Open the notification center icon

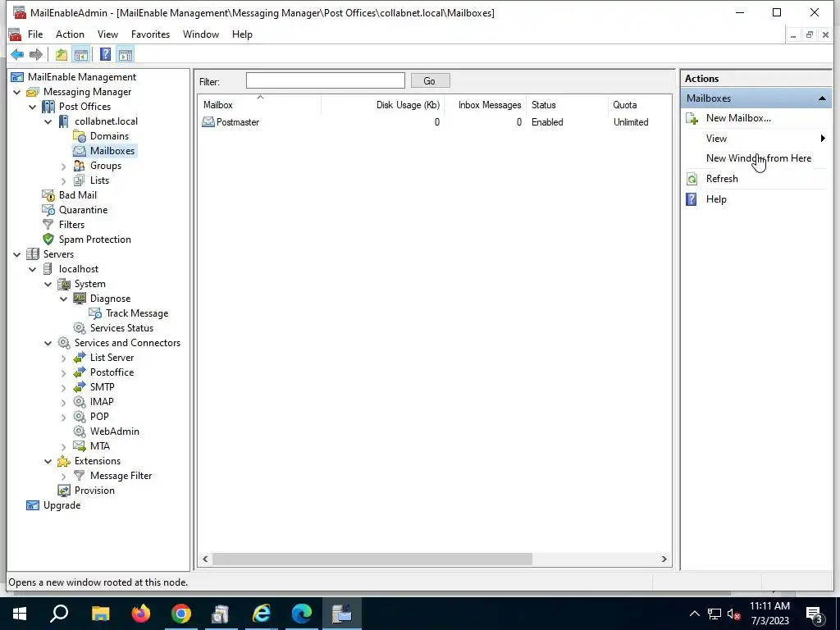[x=815, y=614]
